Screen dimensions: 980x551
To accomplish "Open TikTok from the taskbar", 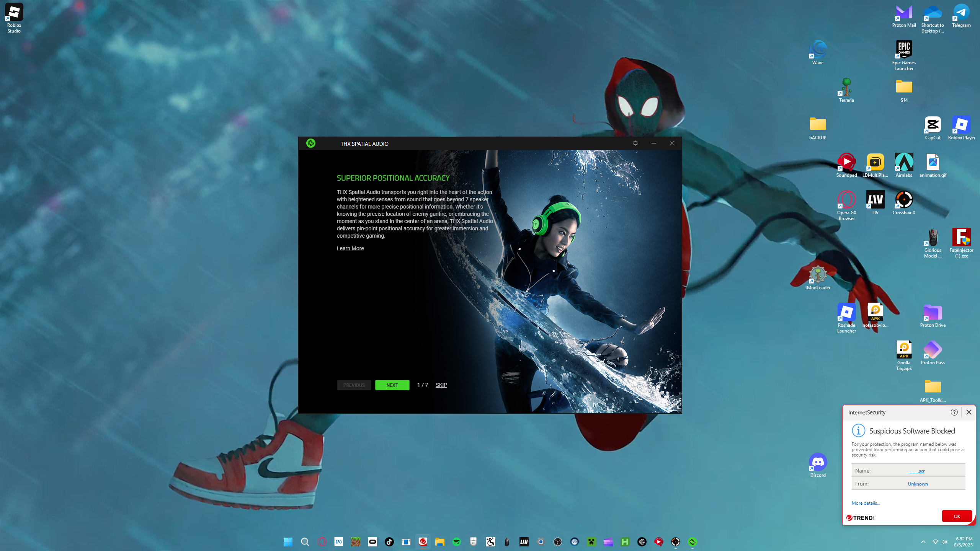I will pos(389,542).
